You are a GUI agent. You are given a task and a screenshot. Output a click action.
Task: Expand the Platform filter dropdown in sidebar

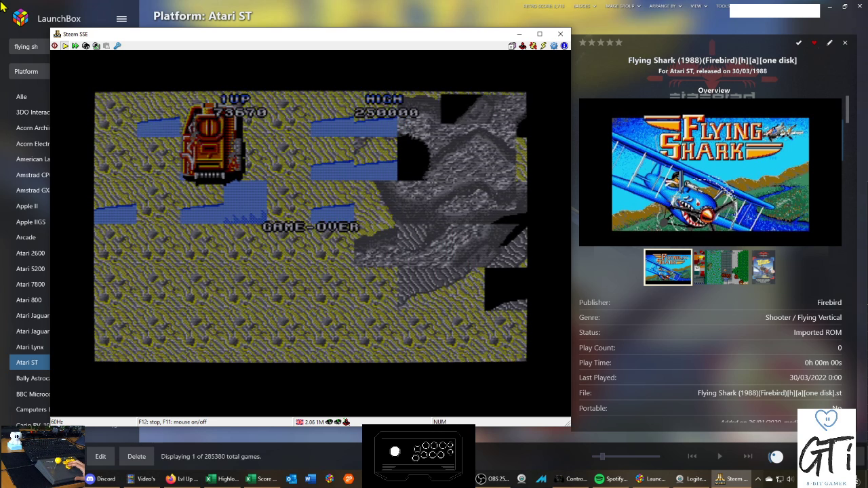tap(27, 71)
